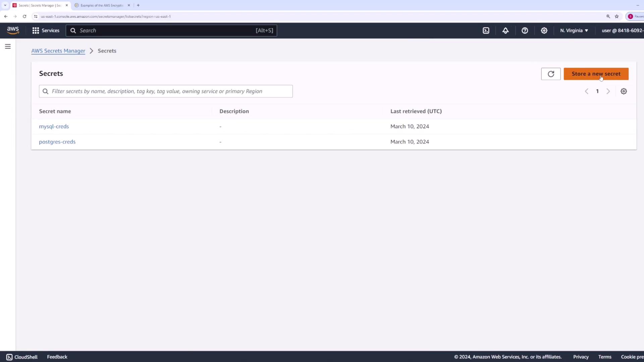644x362 pixels.
Task: Go to next page of secrets
Action: point(608,91)
